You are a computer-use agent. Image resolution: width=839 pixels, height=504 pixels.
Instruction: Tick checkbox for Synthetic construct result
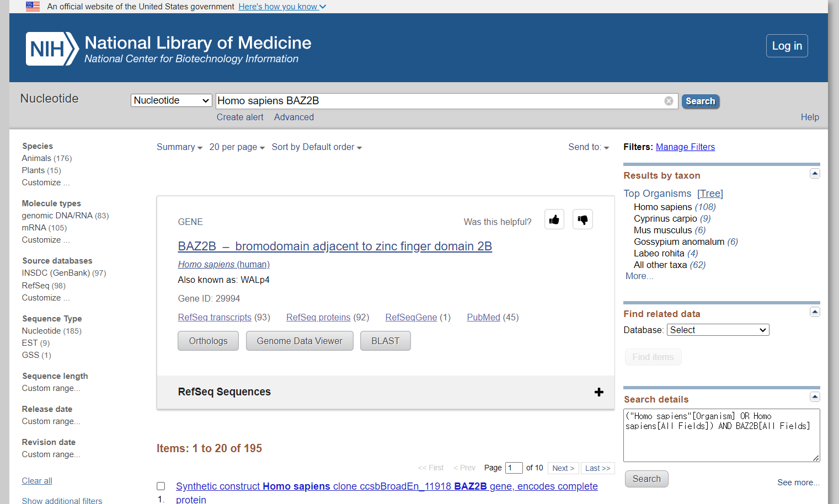tap(161, 486)
